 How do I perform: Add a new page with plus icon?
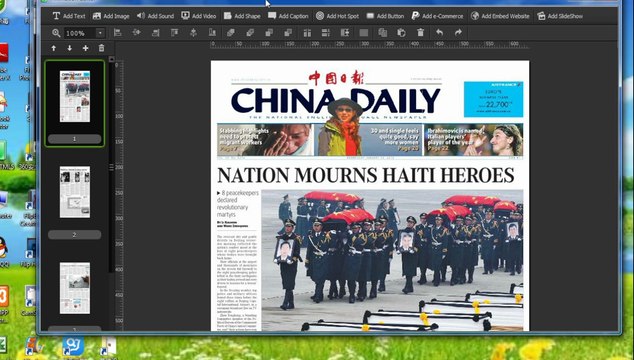click(x=85, y=48)
